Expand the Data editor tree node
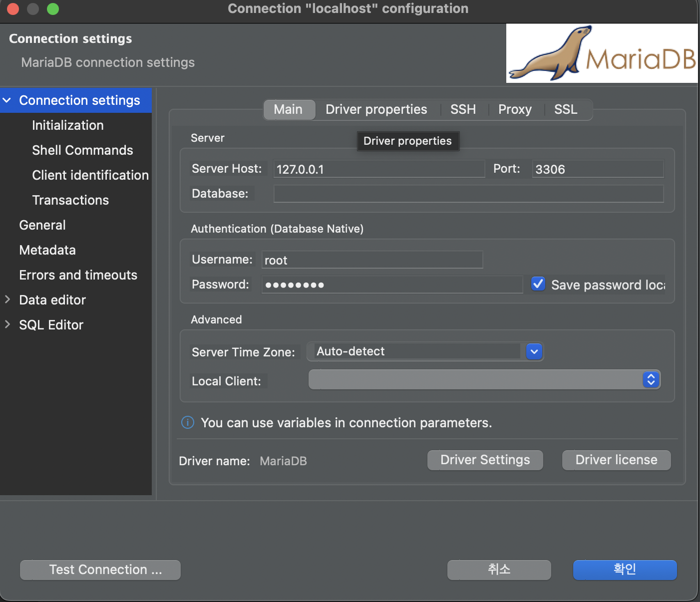 pyautogui.click(x=7, y=300)
